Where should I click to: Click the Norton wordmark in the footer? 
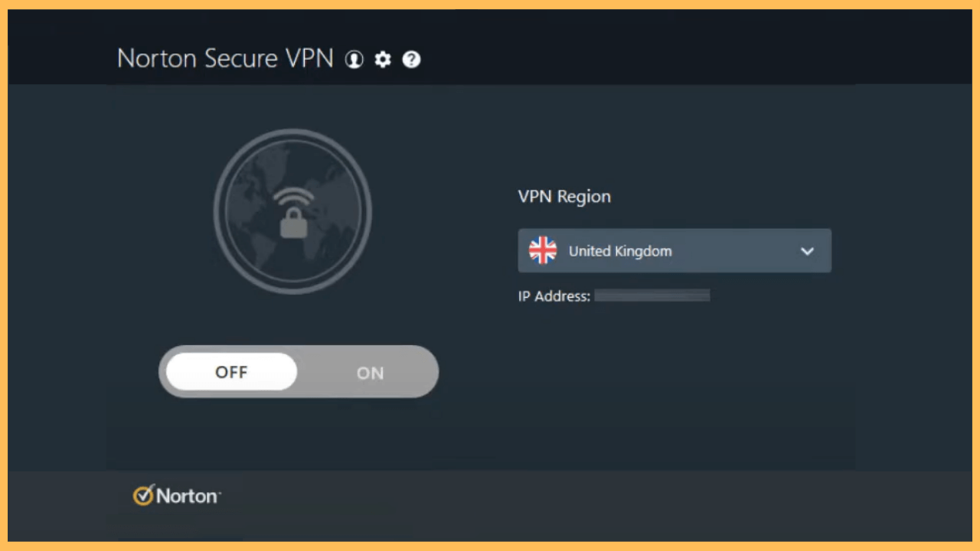click(x=188, y=496)
